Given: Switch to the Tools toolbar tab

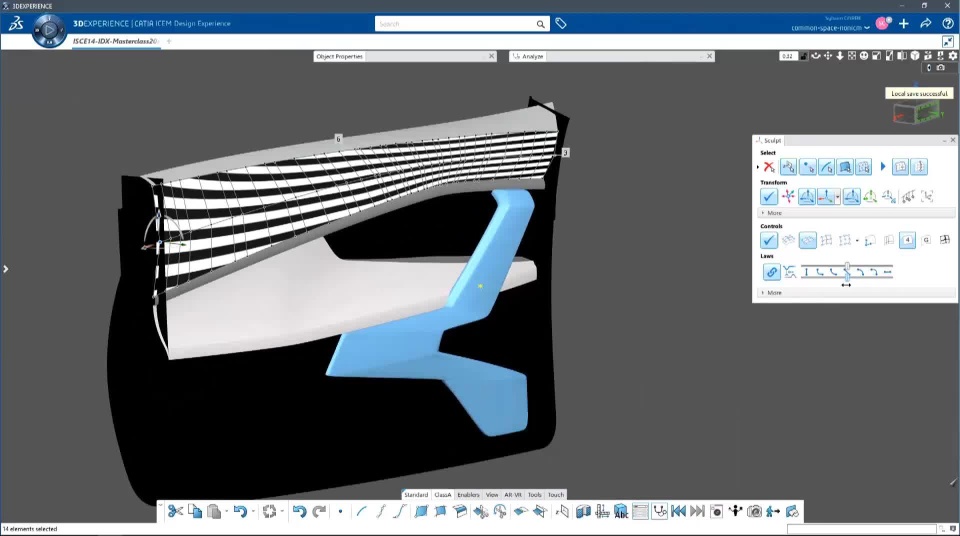Looking at the screenshot, I should 534,494.
